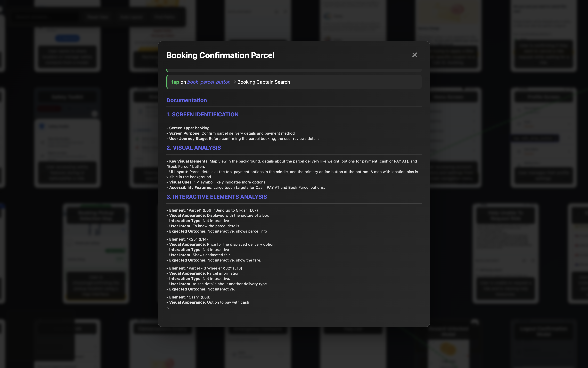588x368 pixels.
Task: Click the 'User Journey Stage' line
Action: (243, 139)
